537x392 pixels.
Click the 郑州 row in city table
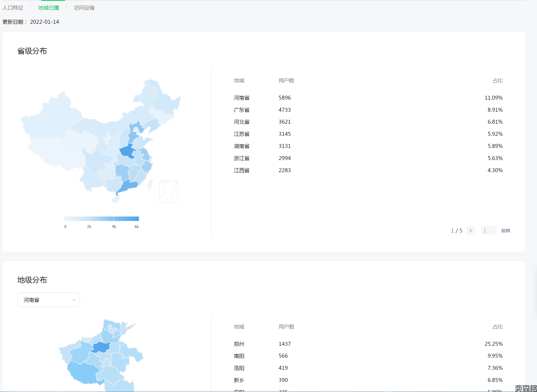tap(239, 344)
